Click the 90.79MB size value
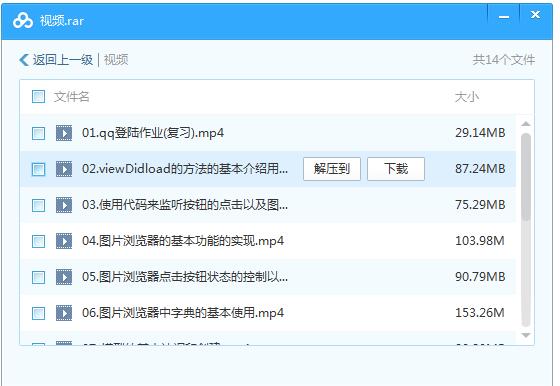This screenshot has height=386, width=560. point(480,276)
